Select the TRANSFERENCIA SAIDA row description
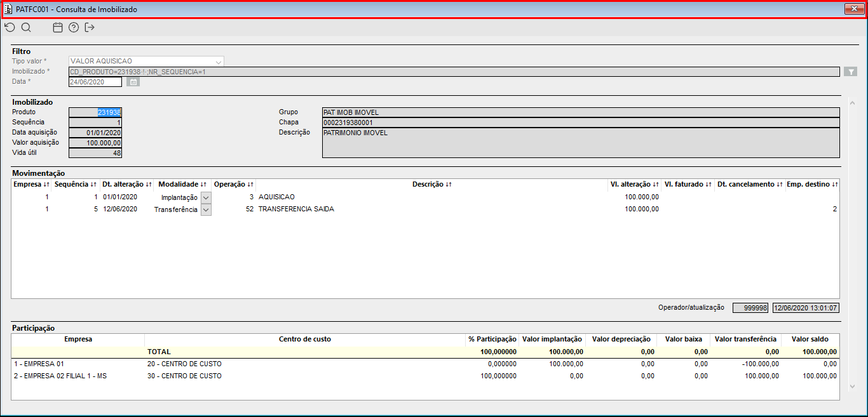868x417 pixels. pos(296,209)
